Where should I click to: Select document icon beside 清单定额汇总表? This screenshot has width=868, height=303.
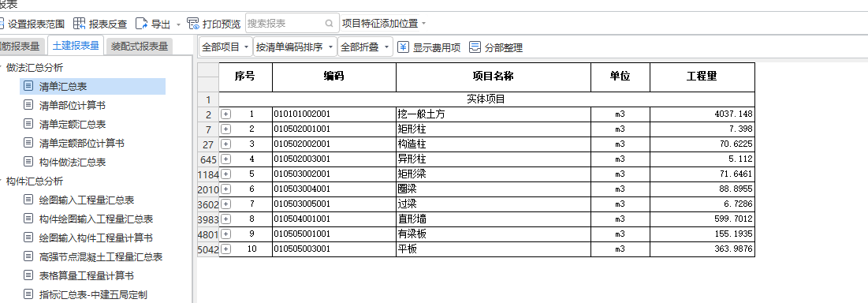click(x=28, y=124)
